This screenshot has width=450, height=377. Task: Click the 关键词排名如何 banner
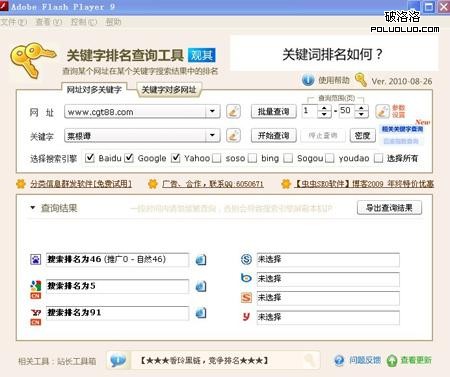point(334,54)
